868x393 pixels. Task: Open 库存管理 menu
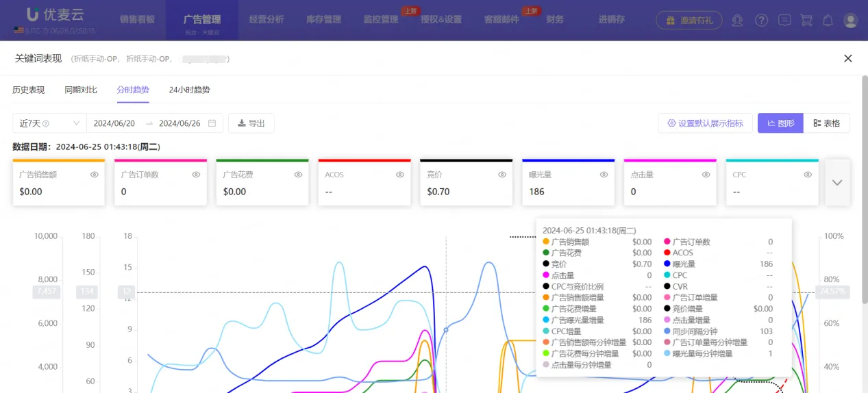click(x=323, y=20)
